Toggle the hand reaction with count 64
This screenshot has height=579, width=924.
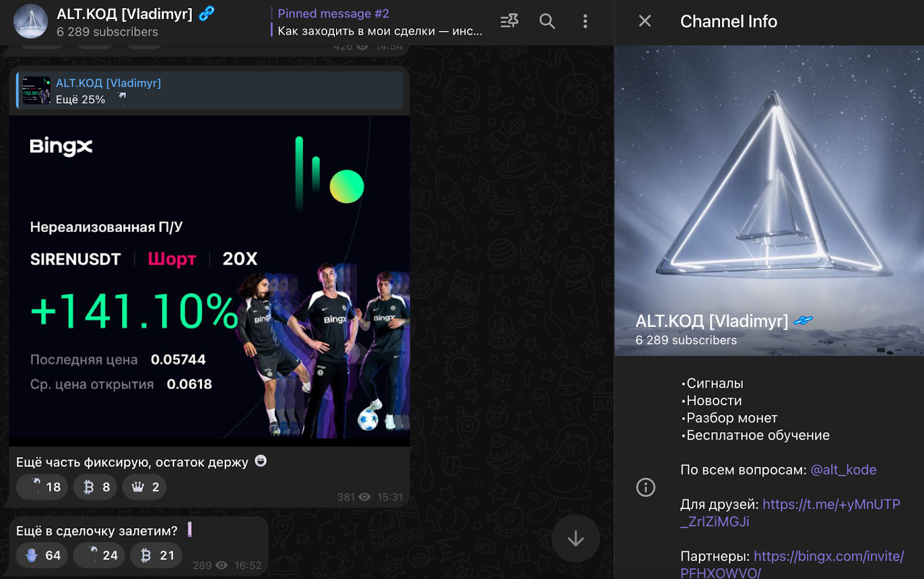(x=42, y=555)
